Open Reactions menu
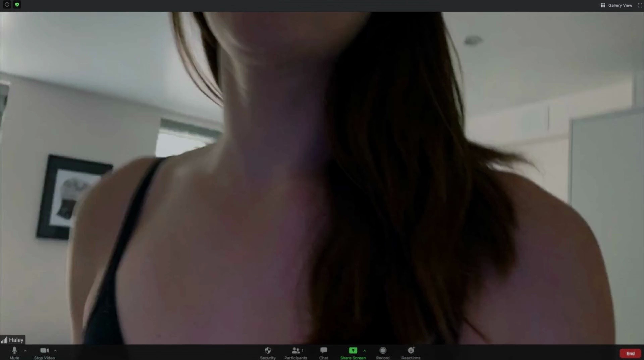The height and width of the screenshot is (360, 644). tap(411, 353)
